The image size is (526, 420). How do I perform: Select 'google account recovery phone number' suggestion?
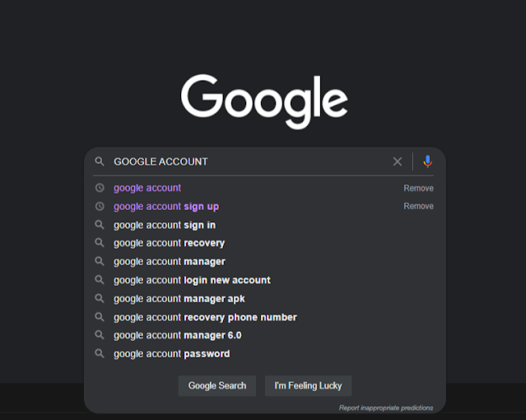(x=265, y=317)
